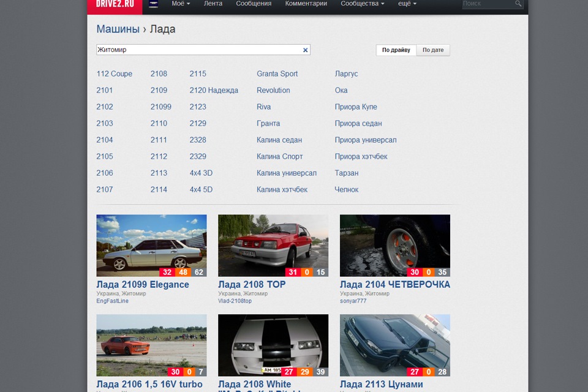Select the Тарзан model link
Screen dimensions: 588x392
point(347,173)
